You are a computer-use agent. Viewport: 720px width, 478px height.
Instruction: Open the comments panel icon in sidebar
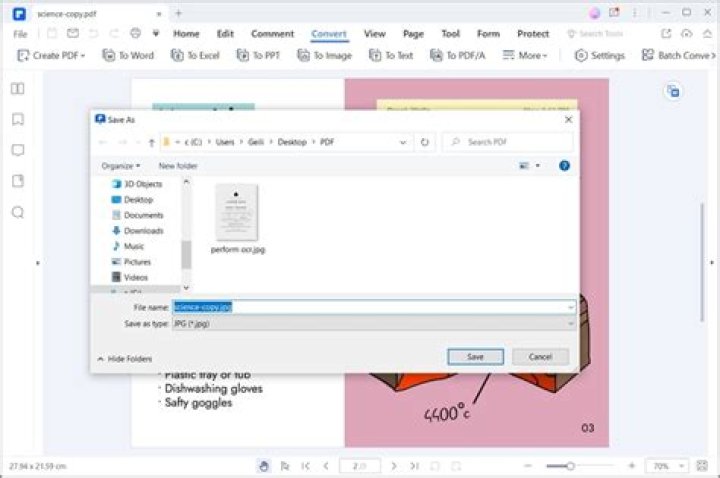point(17,150)
